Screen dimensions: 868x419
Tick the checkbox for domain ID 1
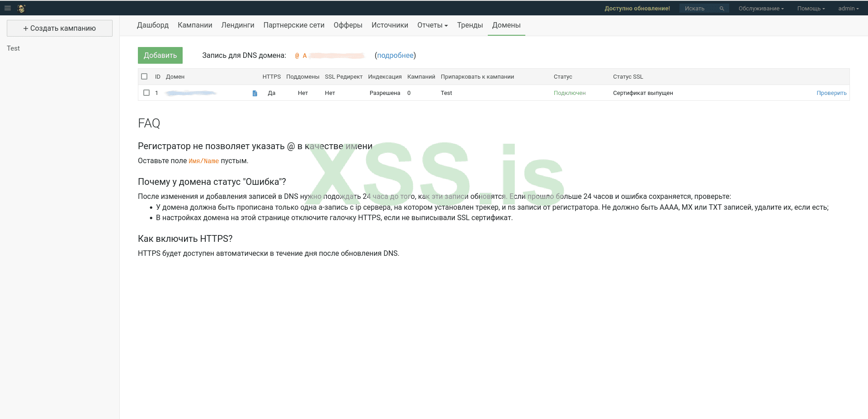146,93
